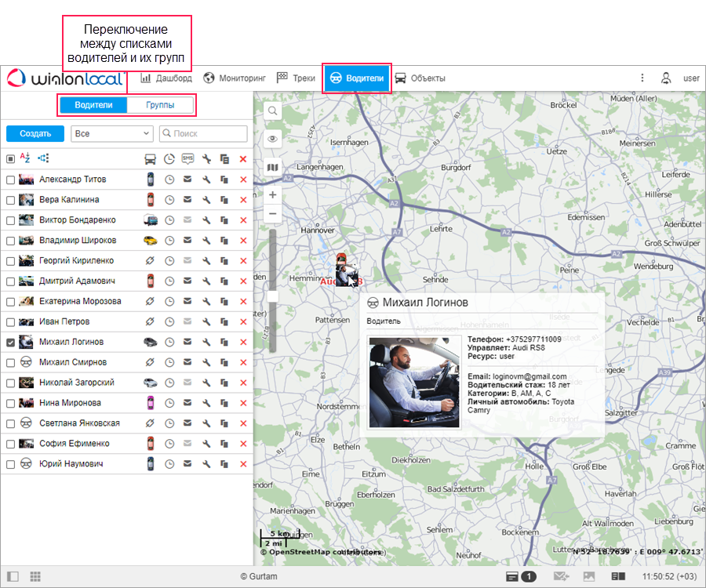This screenshot has height=588, width=706.
Task: Open map layers selector icon
Action: 273,167
